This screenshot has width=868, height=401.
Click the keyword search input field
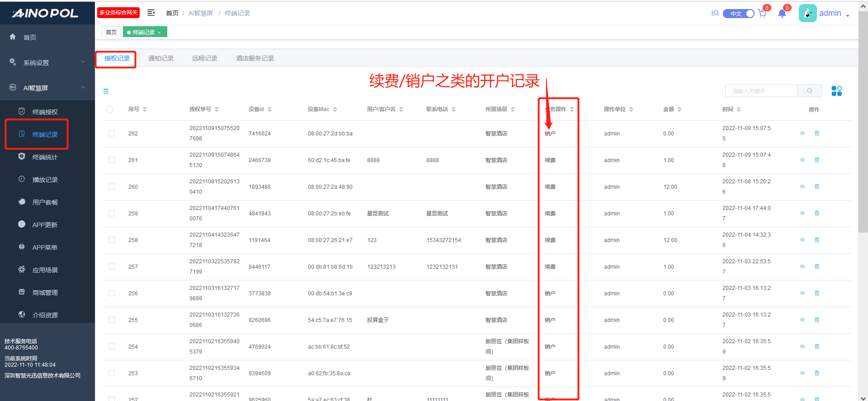point(761,91)
